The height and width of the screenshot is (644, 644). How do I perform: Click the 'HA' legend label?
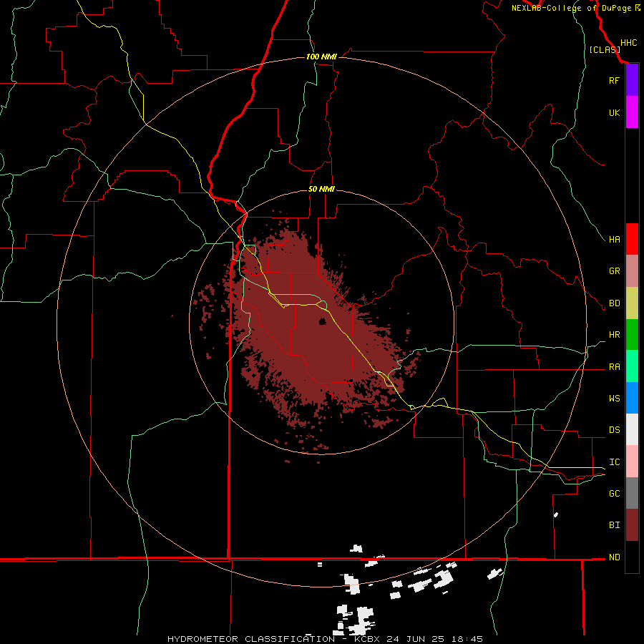coord(614,240)
